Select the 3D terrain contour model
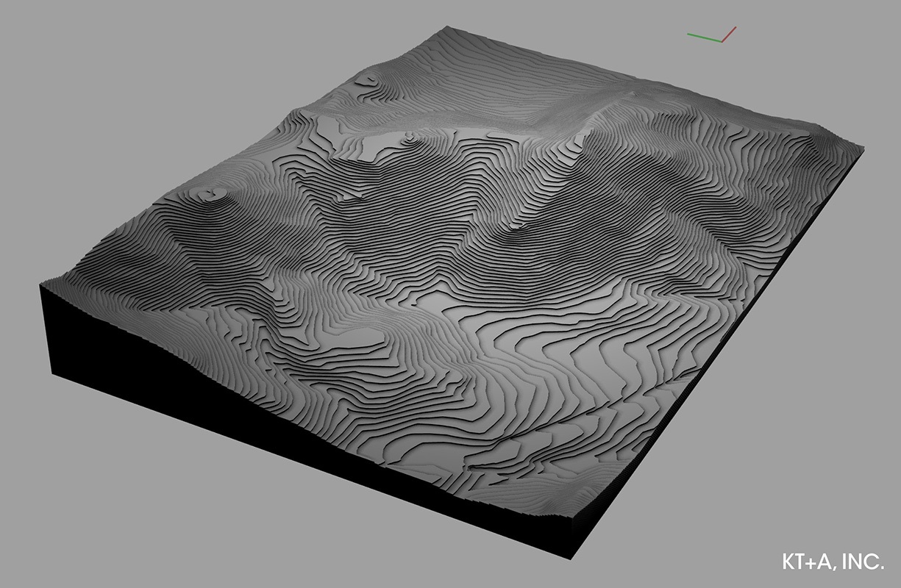The image size is (901, 588). (452, 294)
